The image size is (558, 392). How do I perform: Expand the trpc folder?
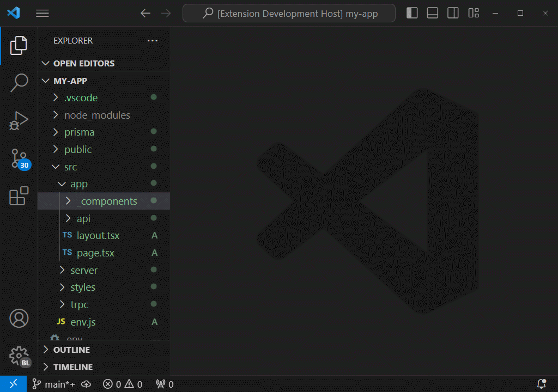pos(104,304)
